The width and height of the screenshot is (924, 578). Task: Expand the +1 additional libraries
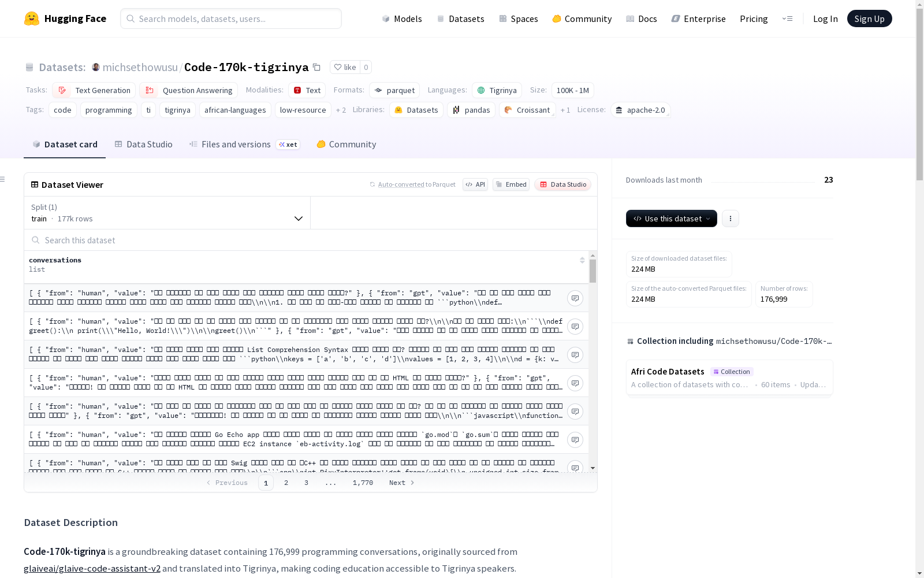565,110
